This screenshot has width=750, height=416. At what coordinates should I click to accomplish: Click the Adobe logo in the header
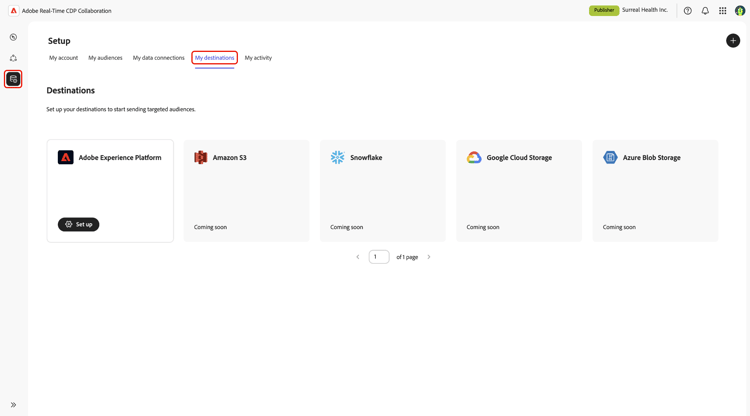point(13,11)
